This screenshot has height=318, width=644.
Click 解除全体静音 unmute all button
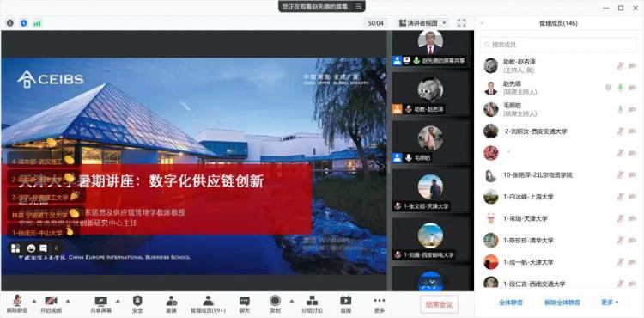click(x=562, y=303)
